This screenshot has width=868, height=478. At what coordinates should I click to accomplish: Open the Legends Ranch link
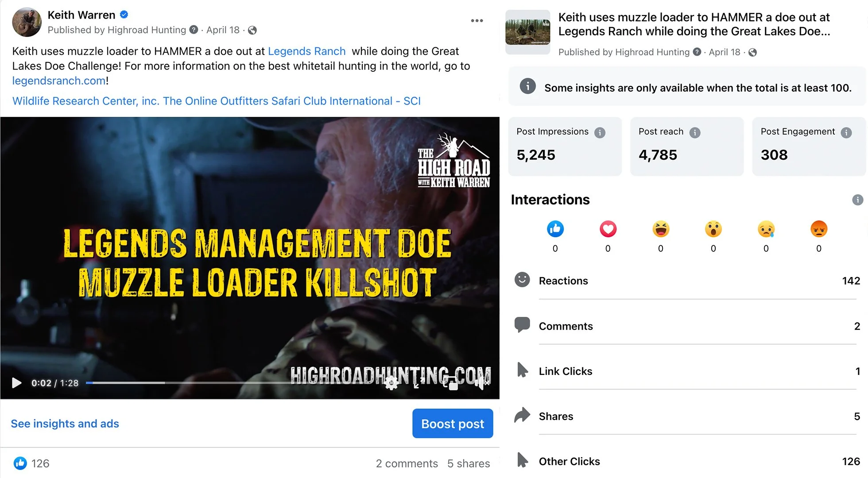tap(306, 51)
